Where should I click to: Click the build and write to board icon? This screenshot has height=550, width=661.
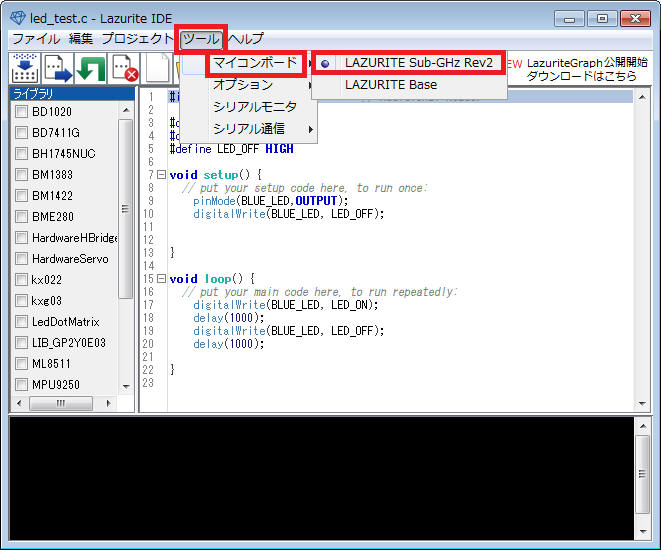click(24, 68)
